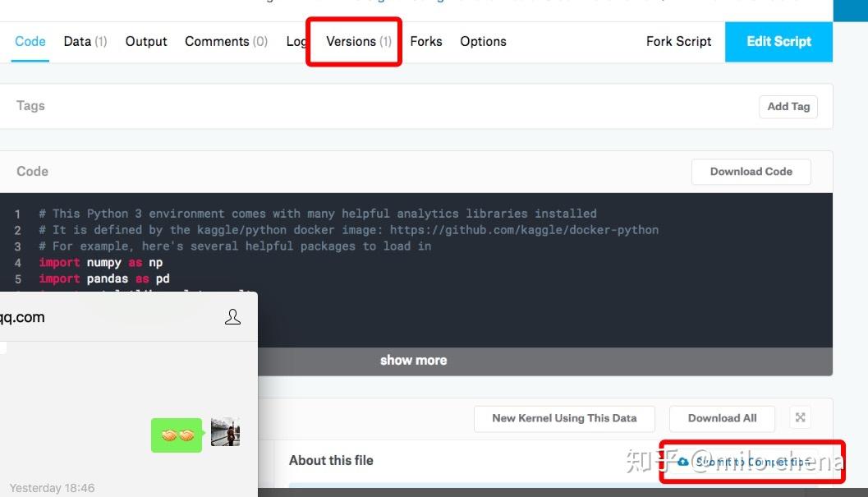This screenshot has height=497, width=868.
Task: Click the Fork Script link
Action: click(x=678, y=41)
